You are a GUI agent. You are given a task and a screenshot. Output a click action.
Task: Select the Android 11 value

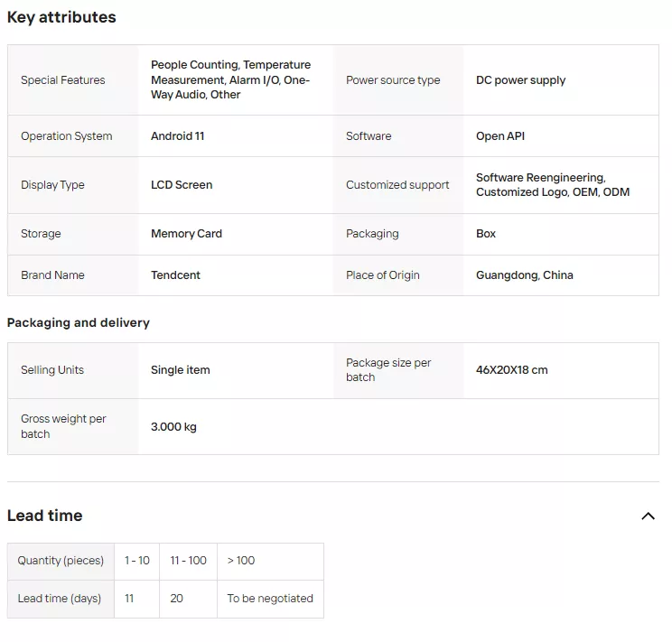(x=177, y=135)
